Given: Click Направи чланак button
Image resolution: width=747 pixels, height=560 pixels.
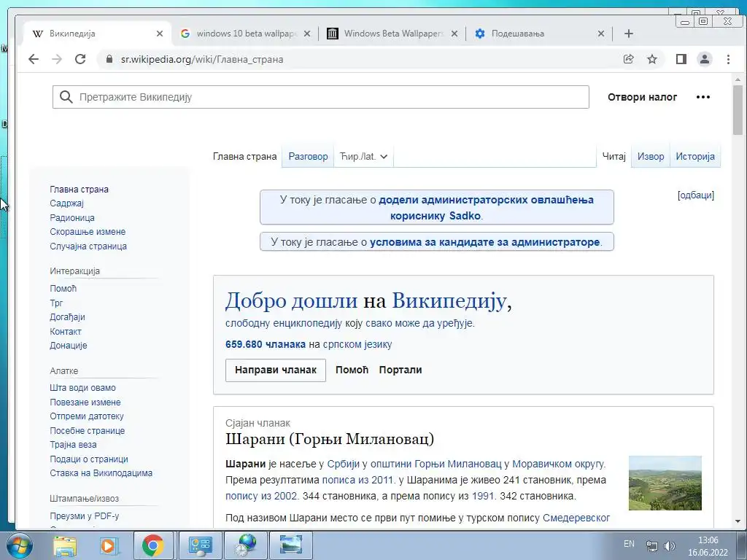Looking at the screenshot, I should (275, 370).
